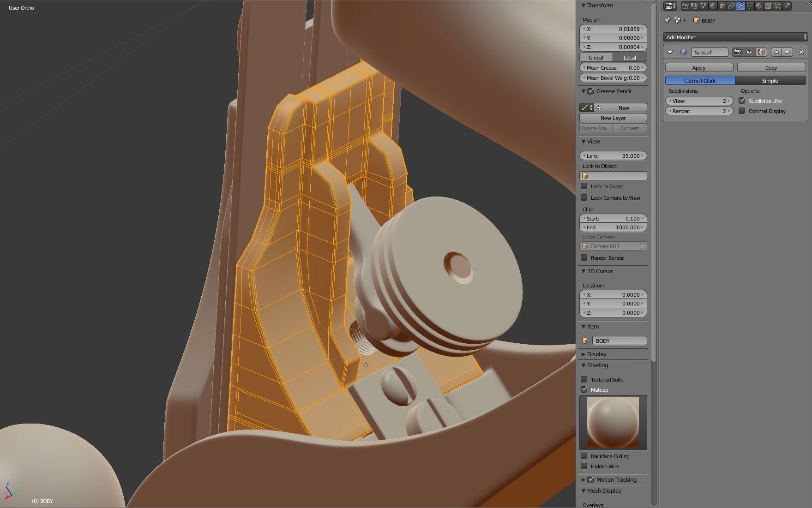This screenshot has height=508, width=812.
Task: Toggle Subsurf viewport visibility eye
Action: tap(749, 52)
